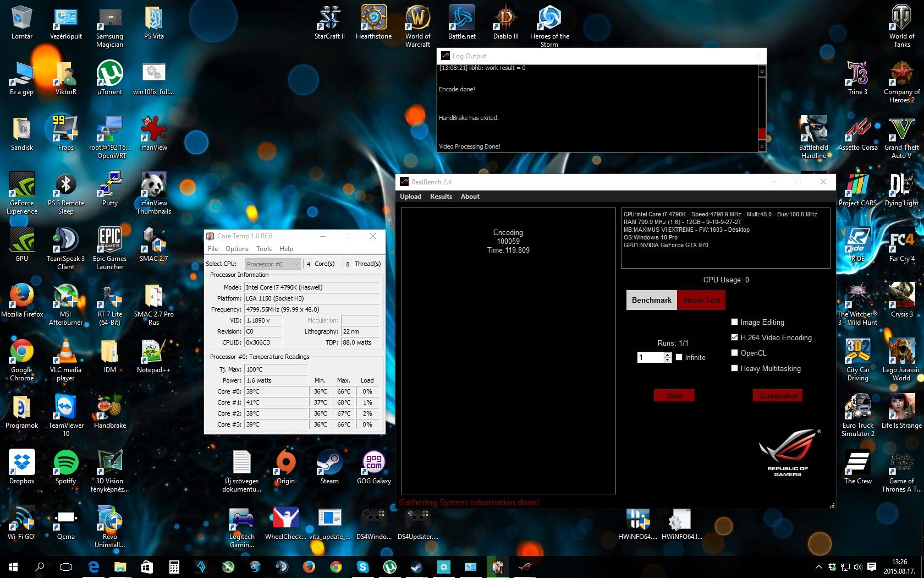The height and width of the screenshot is (578, 924).
Task: Increase the run count with the spinner up arrow
Action: 668,355
